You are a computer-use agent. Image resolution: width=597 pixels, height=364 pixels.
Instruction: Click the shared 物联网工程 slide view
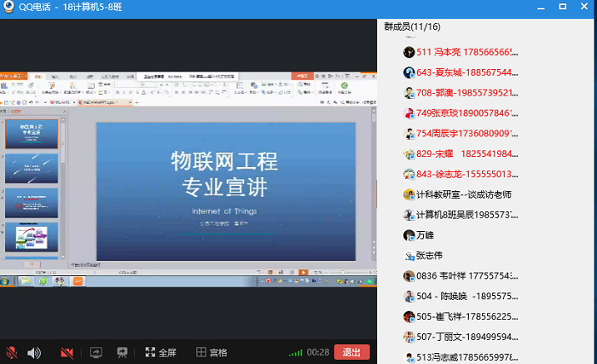coord(225,191)
